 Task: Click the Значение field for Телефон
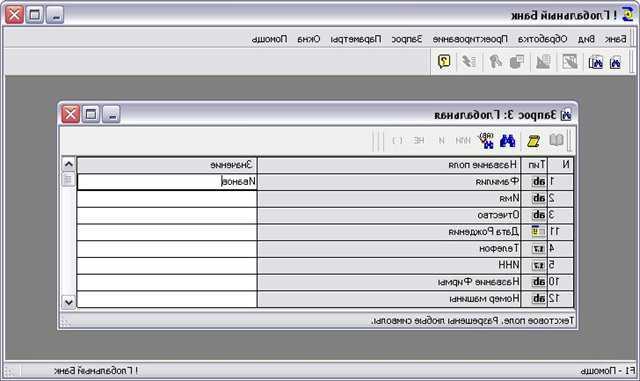[167, 249]
